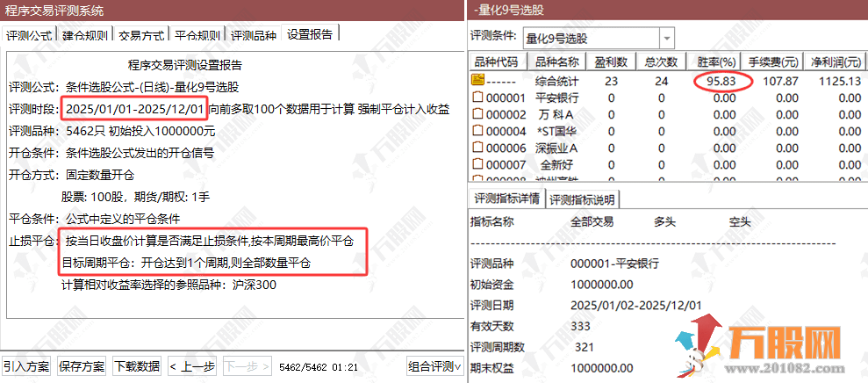868x383 pixels.
Task: Click the 空头 column label
Action: pyautogui.click(x=740, y=221)
